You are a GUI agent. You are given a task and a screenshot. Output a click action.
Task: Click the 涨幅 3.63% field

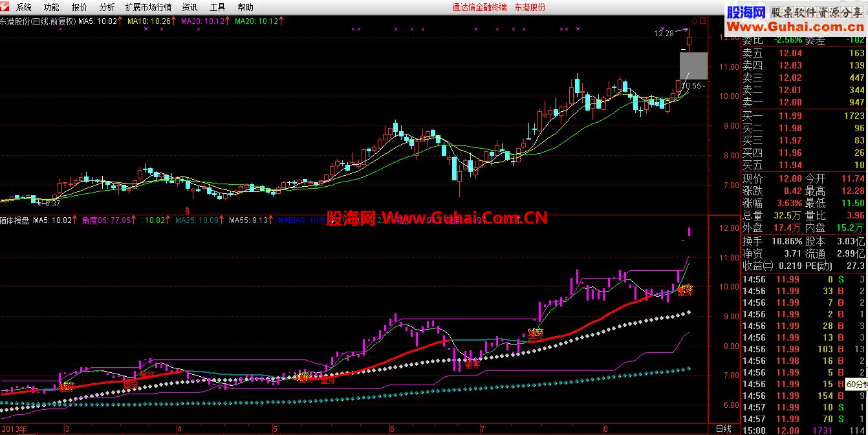[772, 203]
